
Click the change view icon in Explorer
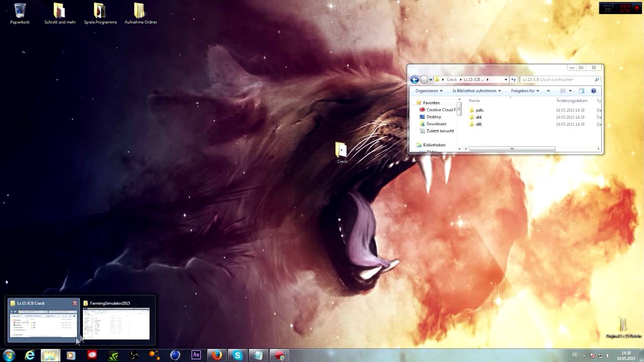click(563, 91)
